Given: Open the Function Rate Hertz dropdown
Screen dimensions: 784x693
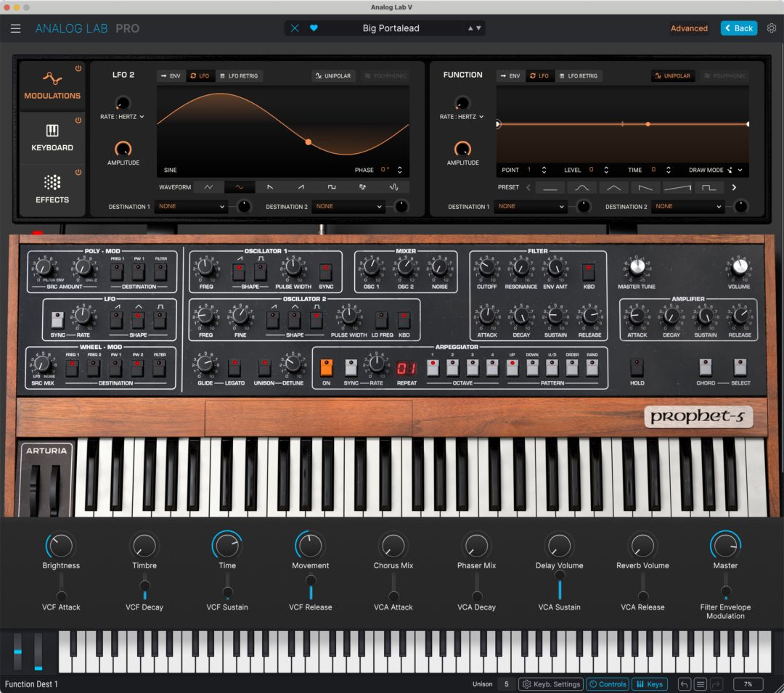Looking at the screenshot, I should pos(462,117).
